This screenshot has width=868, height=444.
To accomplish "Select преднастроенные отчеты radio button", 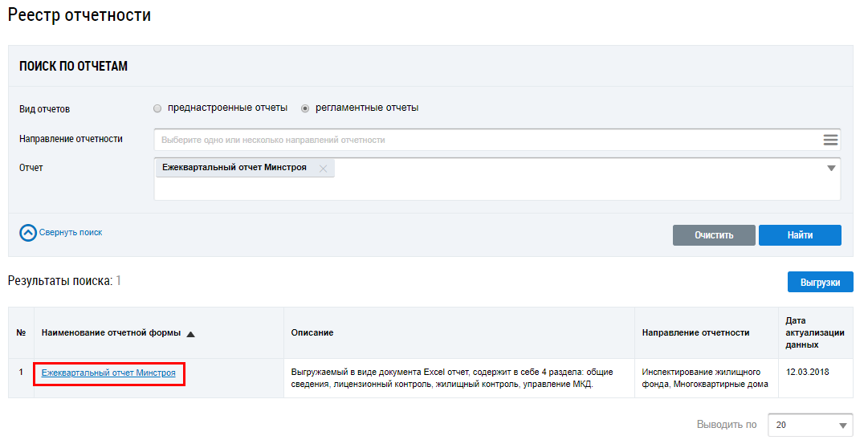I will coord(157,108).
